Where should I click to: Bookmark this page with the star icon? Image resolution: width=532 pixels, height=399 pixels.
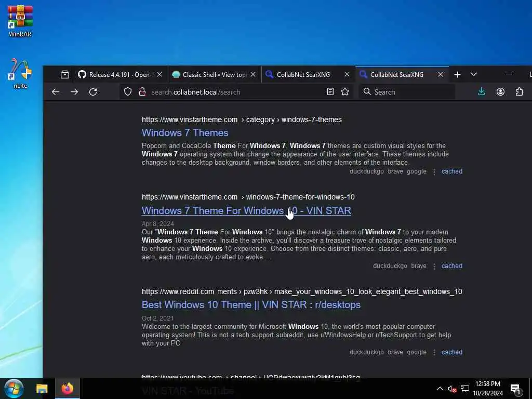click(345, 91)
